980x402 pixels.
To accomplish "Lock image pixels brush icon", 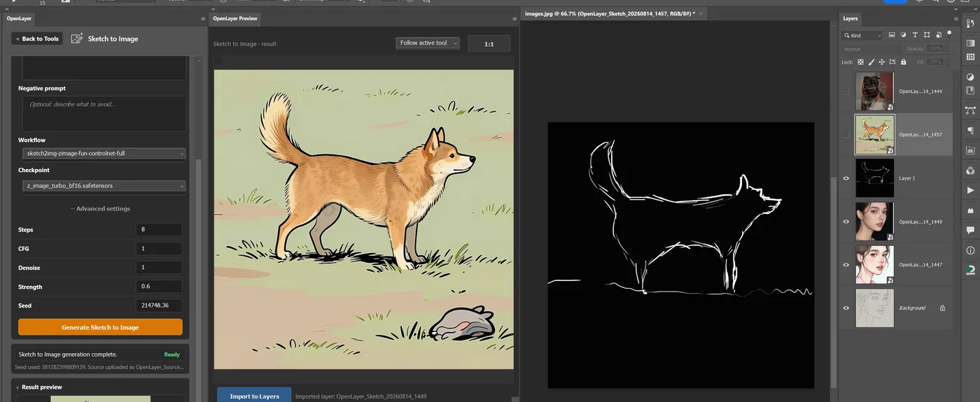I will (871, 62).
